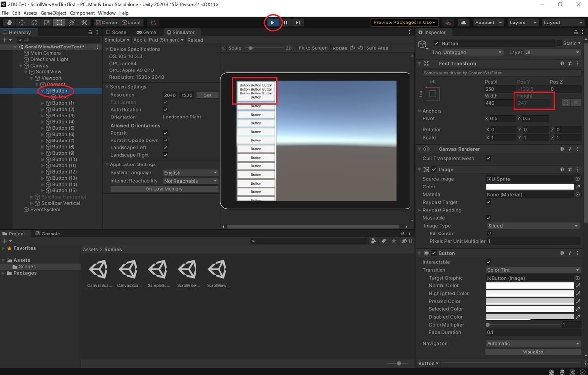Use eyedropper for Image Color
This screenshot has width=588, height=375.
(578, 187)
